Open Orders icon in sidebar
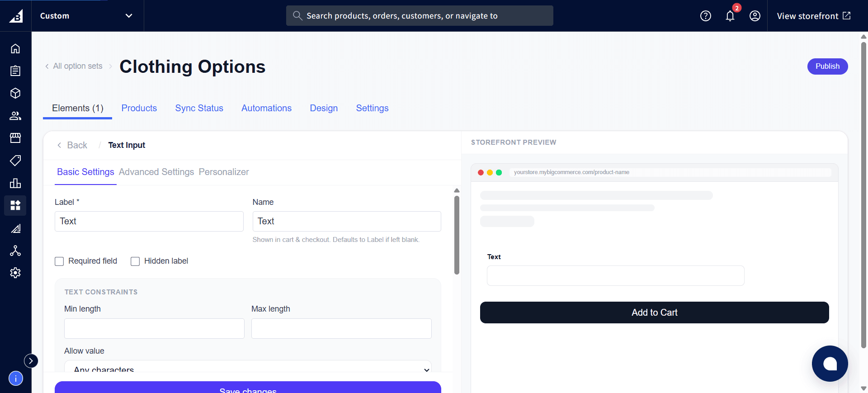 [15, 71]
